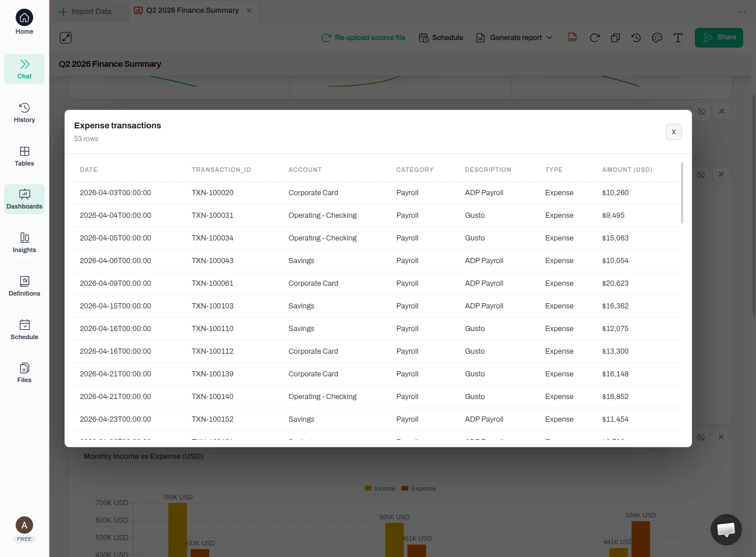756x557 pixels.
Task: Open the Files section
Action: coord(24,373)
